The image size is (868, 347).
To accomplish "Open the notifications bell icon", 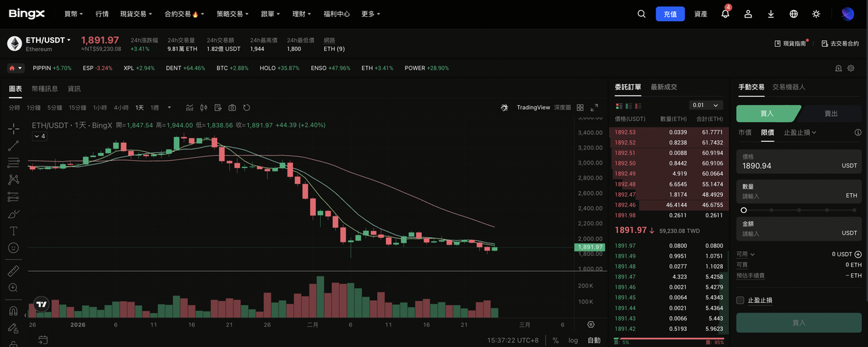I will pos(725,14).
